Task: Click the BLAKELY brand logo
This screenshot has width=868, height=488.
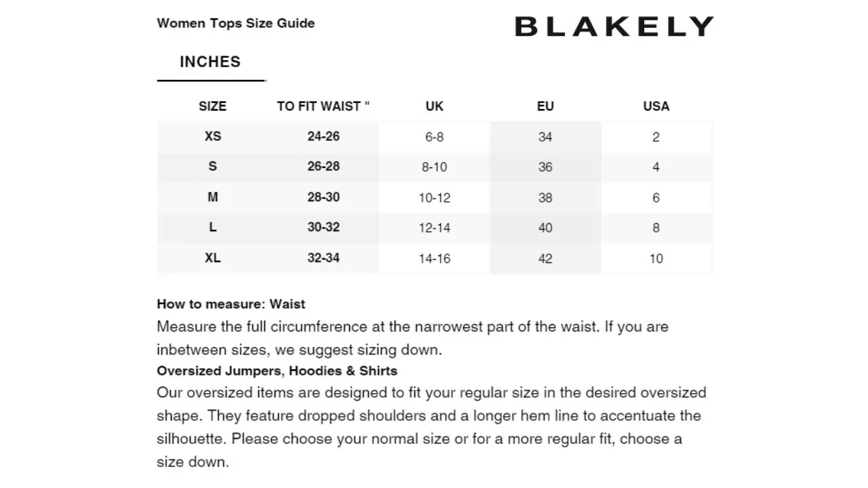Action: 614,26
